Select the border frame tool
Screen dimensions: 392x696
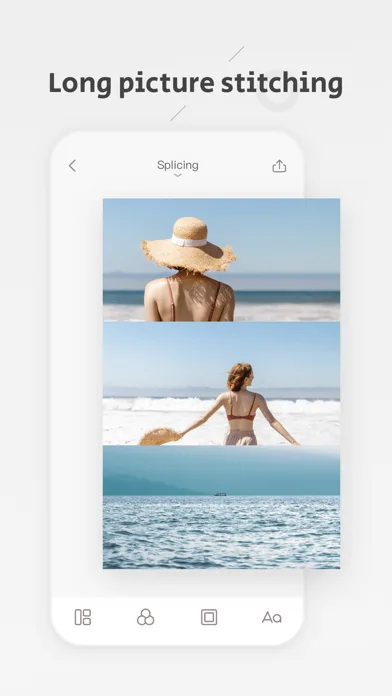[x=209, y=617]
